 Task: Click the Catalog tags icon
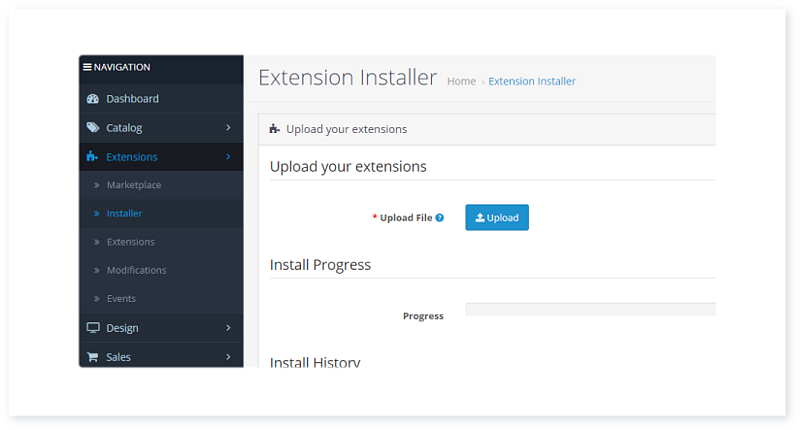pyautogui.click(x=93, y=127)
